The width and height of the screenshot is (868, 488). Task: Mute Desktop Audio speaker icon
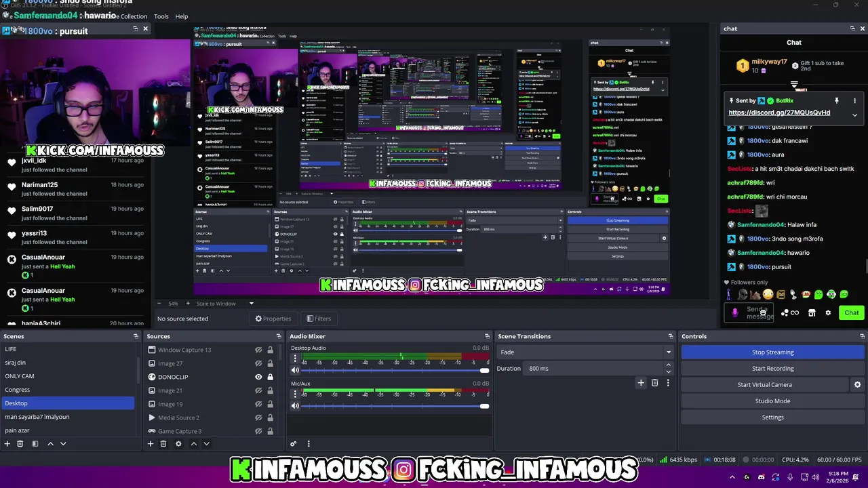[295, 370]
